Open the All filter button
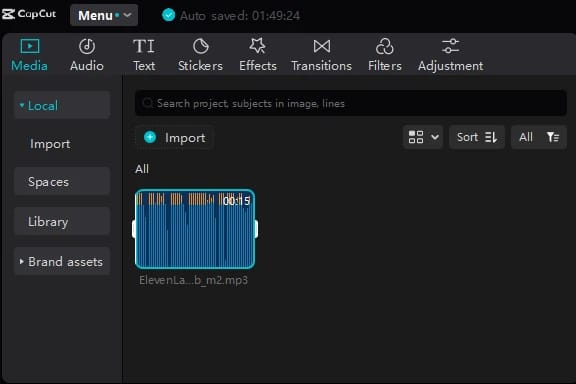 [x=539, y=137]
